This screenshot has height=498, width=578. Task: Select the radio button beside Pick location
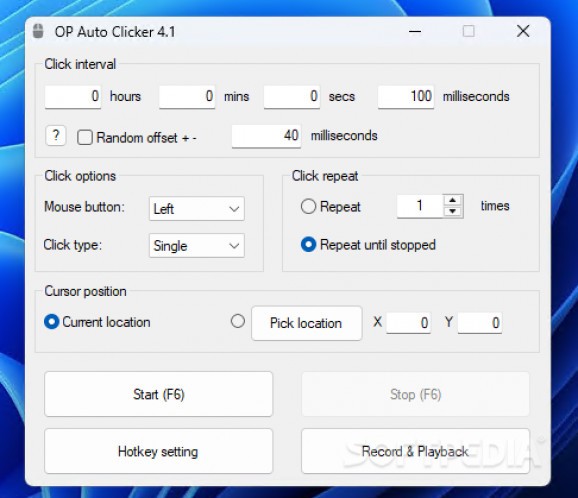(238, 321)
